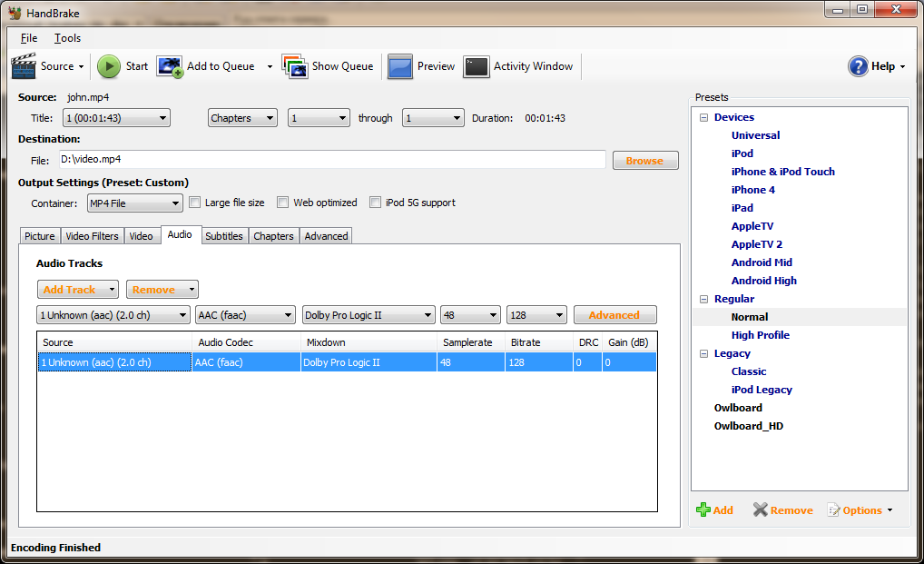Collapse the Regular preset group
The width and height of the screenshot is (924, 564).
[703, 299]
